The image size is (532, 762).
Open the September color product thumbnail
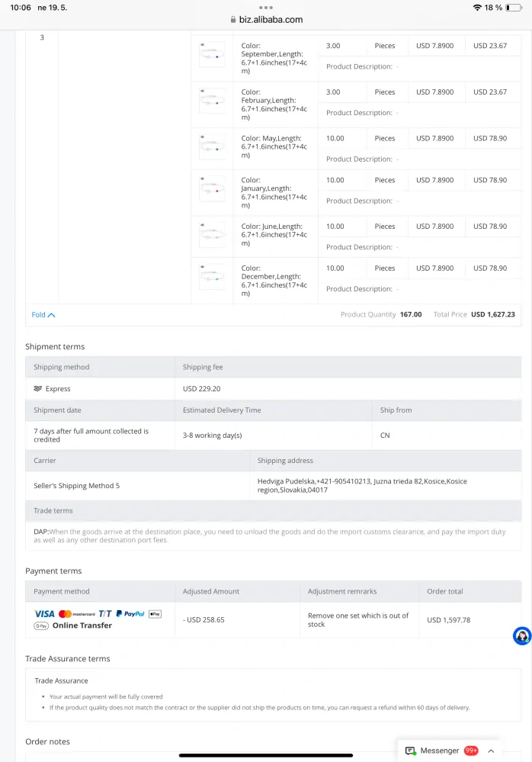pyautogui.click(x=212, y=55)
